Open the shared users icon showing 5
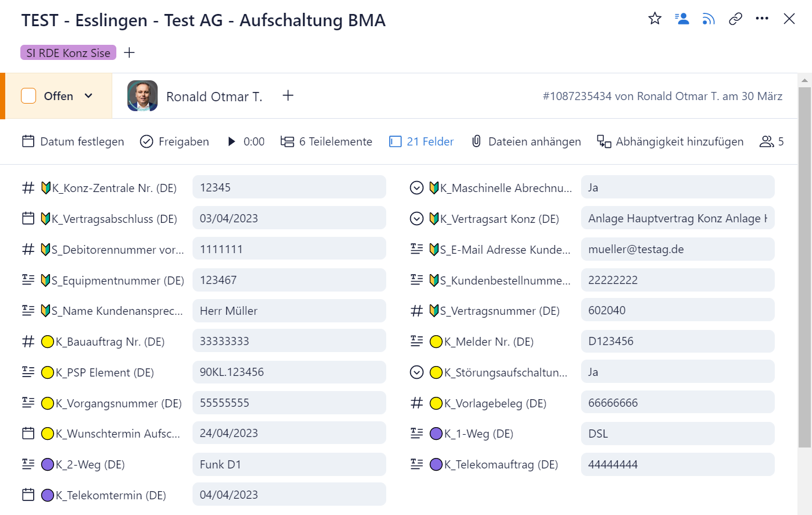 (771, 141)
